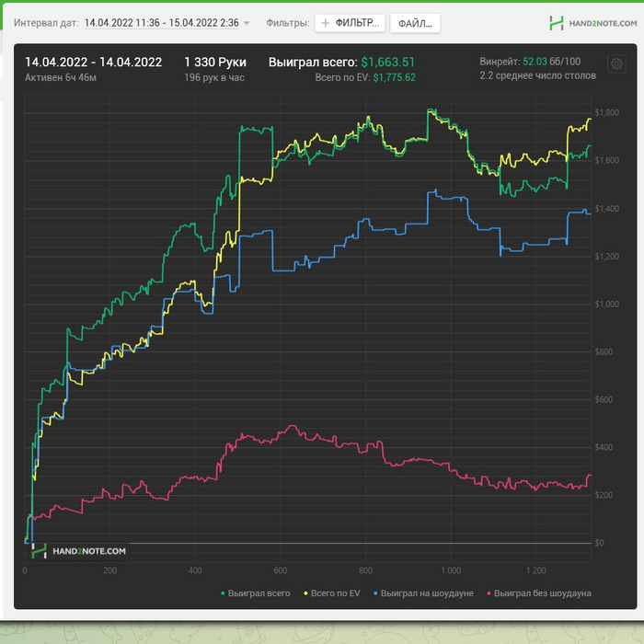Open the date interval dropdown arrow
Screen dimensions: 644x644
pos(247,23)
